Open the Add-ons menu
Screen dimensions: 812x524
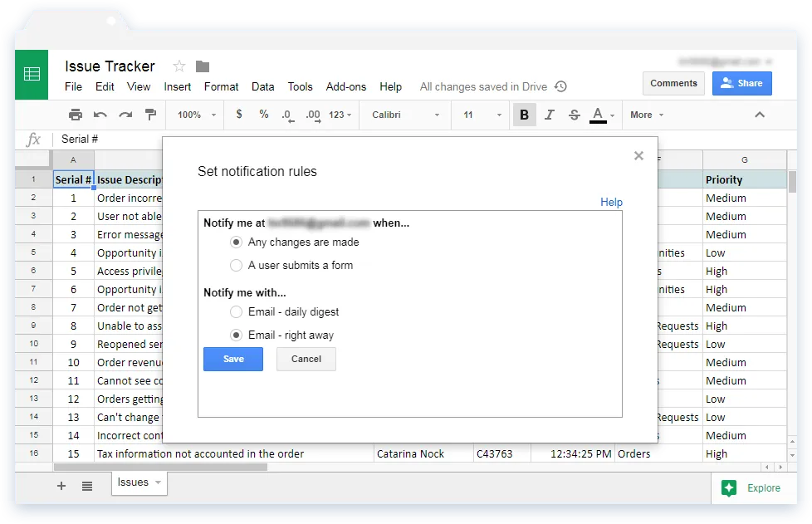(346, 86)
